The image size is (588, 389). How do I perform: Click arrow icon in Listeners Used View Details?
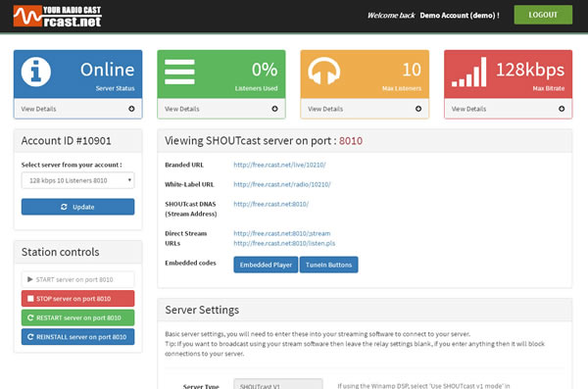click(274, 109)
